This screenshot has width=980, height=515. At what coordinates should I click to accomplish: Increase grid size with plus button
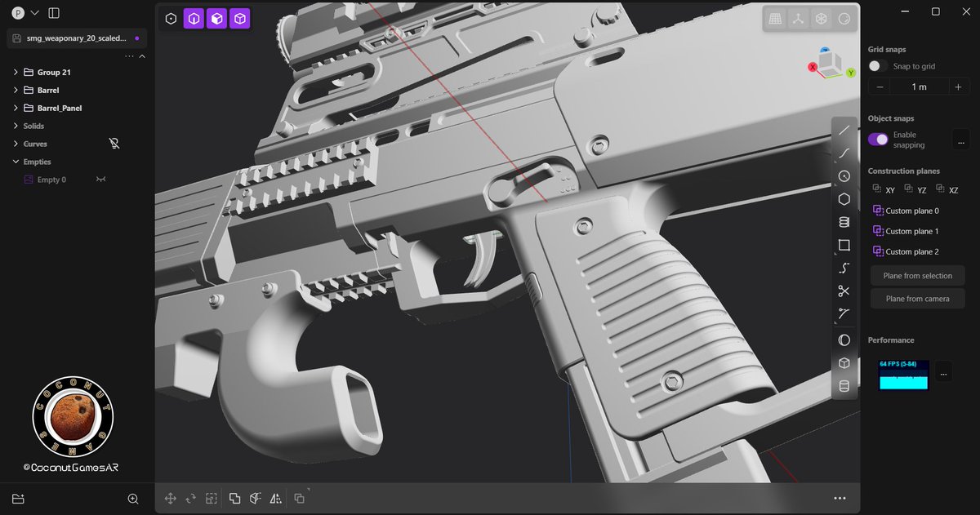pos(958,87)
